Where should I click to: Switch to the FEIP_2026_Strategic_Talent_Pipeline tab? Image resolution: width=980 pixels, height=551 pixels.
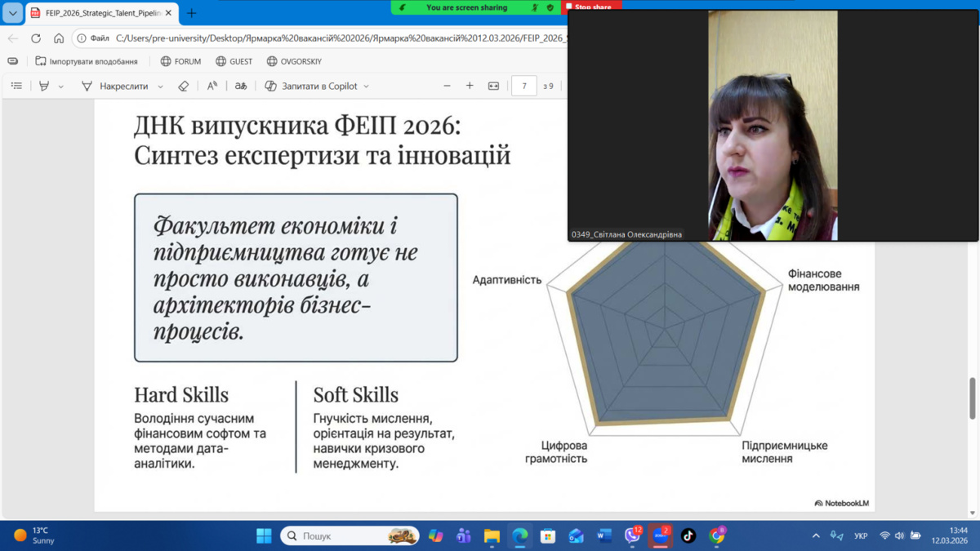[x=98, y=13]
